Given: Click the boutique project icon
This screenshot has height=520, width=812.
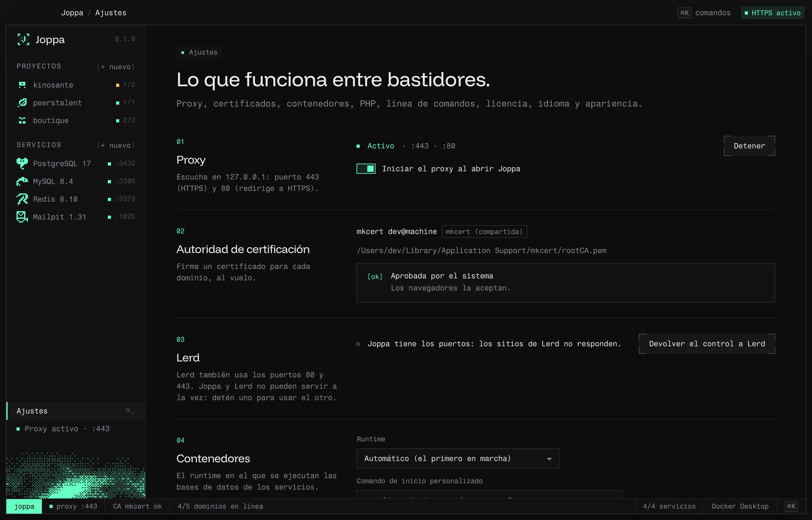Looking at the screenshot, I should tap(22, 120).
